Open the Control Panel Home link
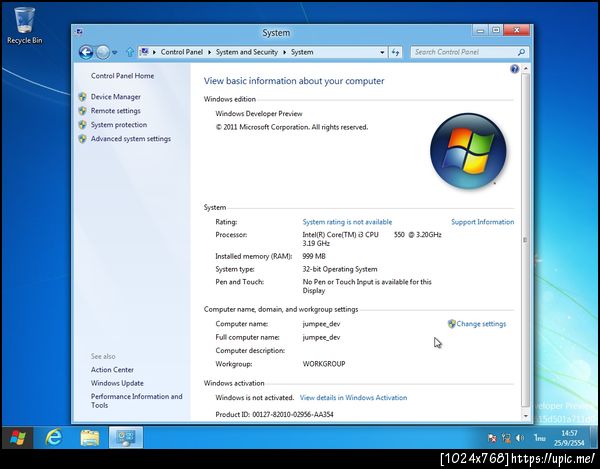Screen dimensions: 600x469 click(x=122, y=76)
